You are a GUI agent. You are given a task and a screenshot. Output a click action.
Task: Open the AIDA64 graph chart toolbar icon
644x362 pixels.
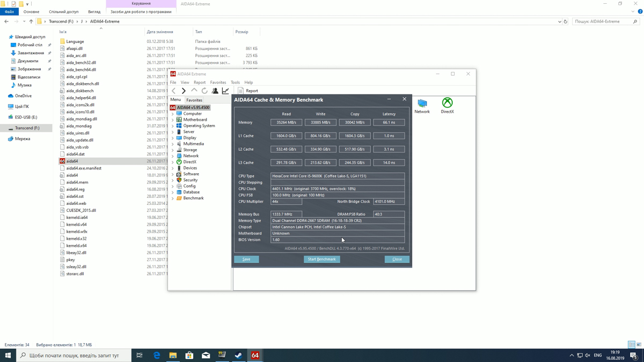pos(225,91)
